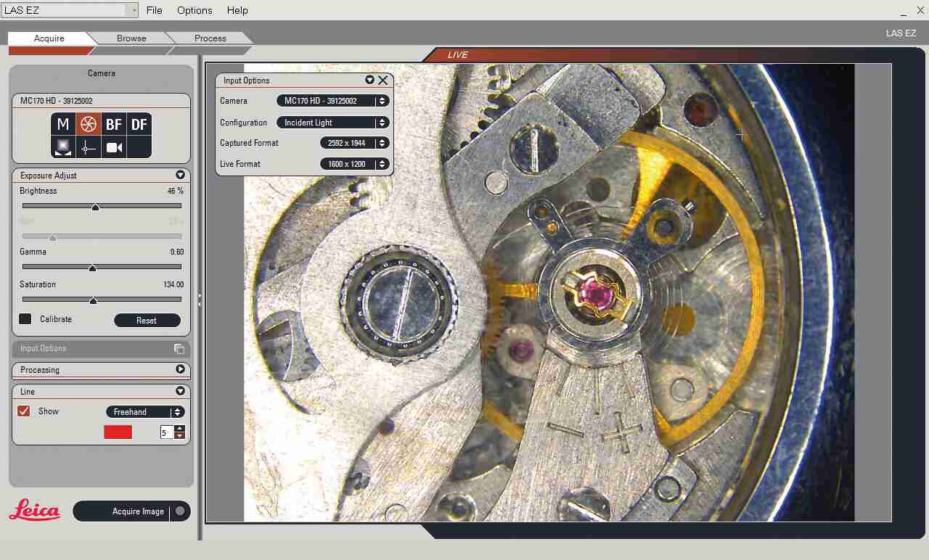This screenshot has width=929, height=560.
Task: Increase line width with the up stepper arrow
Action: (180, 428)
